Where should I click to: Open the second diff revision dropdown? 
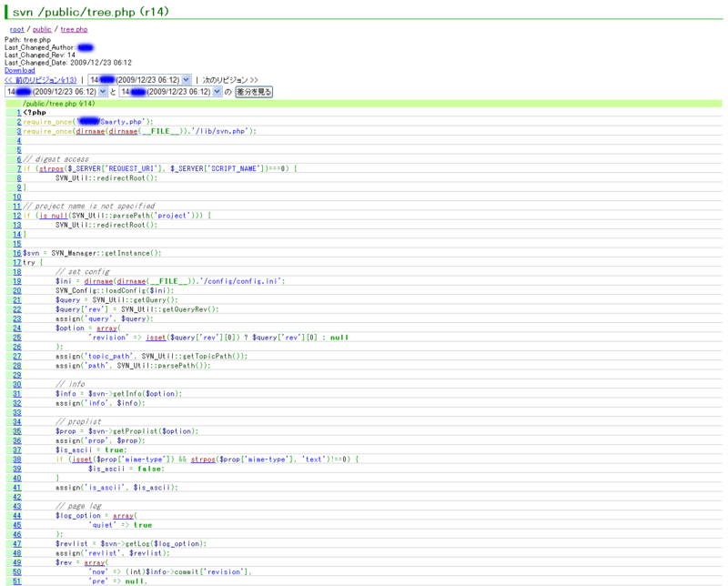(170, 92)
